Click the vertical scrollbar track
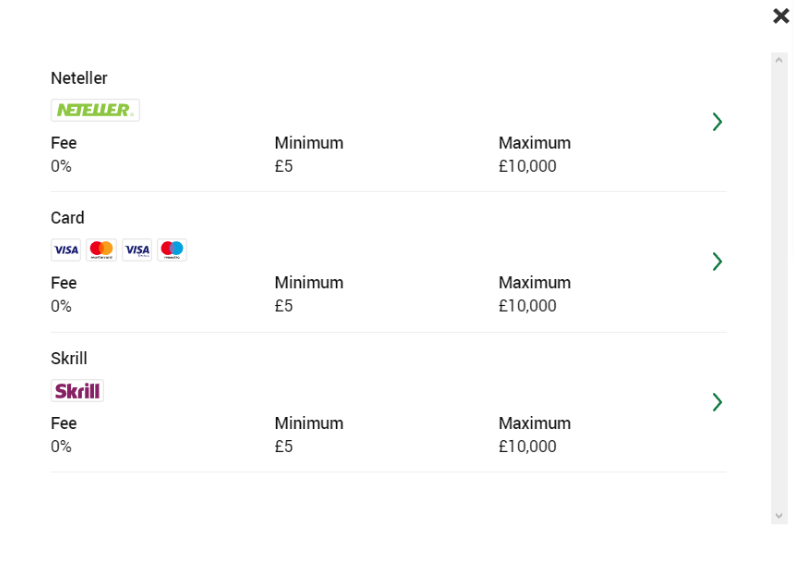The height and width of the screenshot is (563, 794). [779, 288]
